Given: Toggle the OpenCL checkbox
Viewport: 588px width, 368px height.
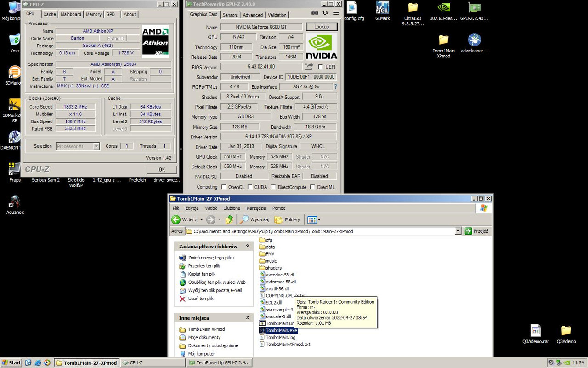Looking at the screenshot, I should (x=224, y=187).
